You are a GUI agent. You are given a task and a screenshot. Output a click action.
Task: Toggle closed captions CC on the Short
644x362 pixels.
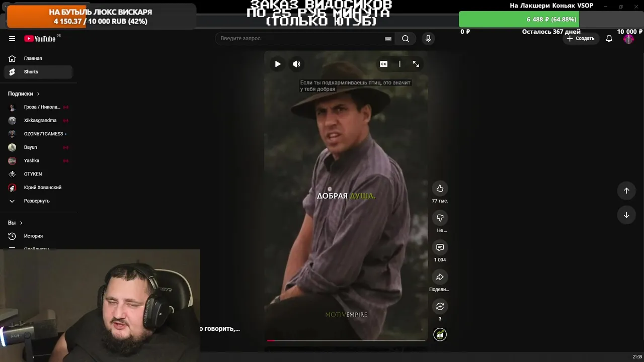(383, 64)
